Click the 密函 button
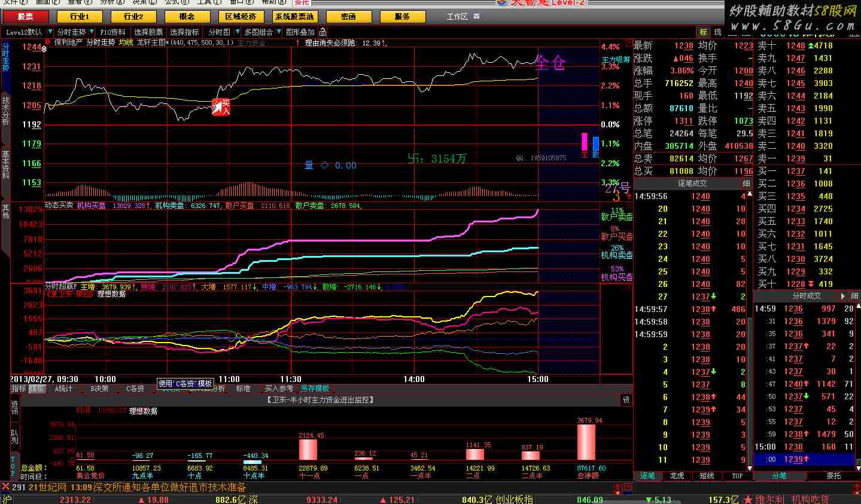 [x=348, y=17]
